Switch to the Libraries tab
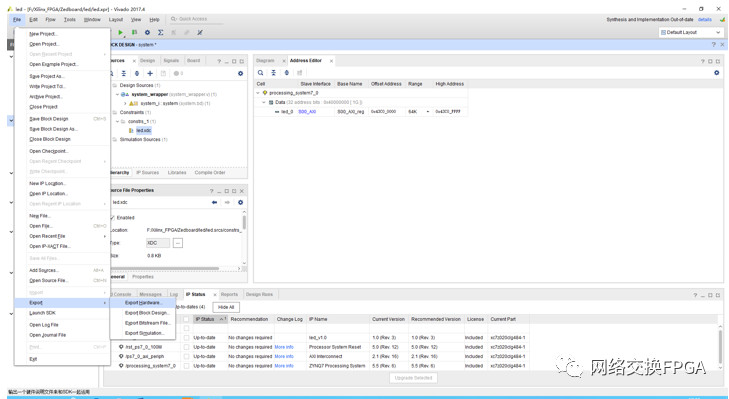 pos(177,173)
